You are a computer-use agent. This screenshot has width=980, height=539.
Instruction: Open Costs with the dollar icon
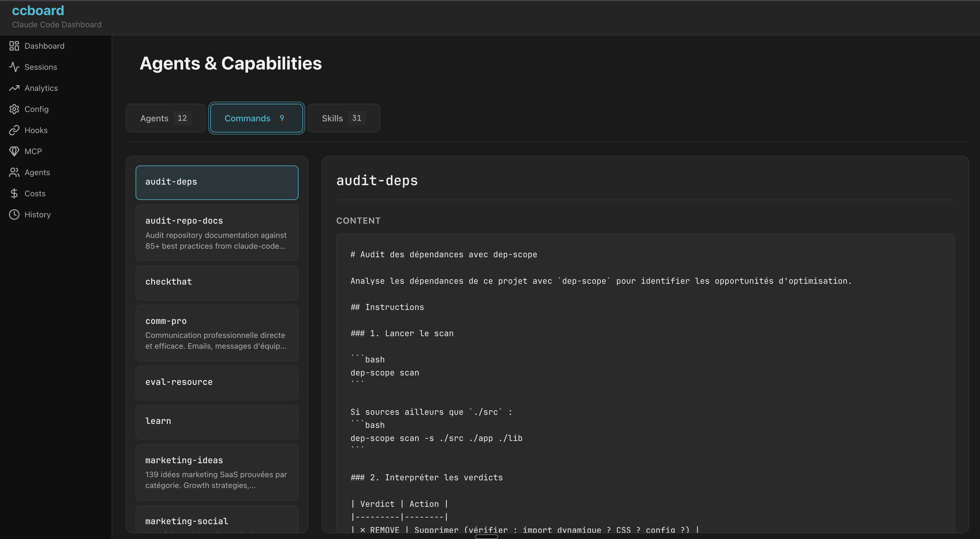coord(14,193)
